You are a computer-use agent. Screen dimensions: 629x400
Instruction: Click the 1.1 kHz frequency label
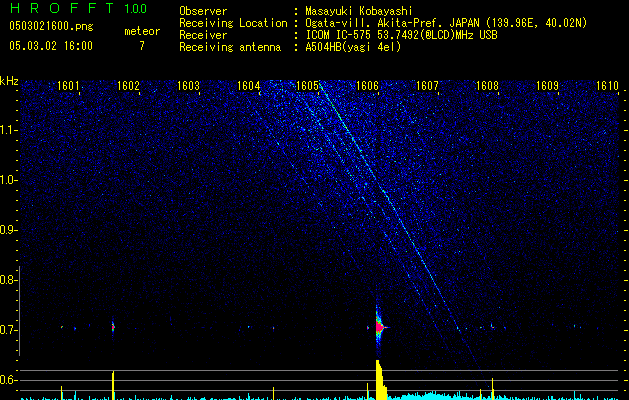pyautogui.click(x=7, y=130)
